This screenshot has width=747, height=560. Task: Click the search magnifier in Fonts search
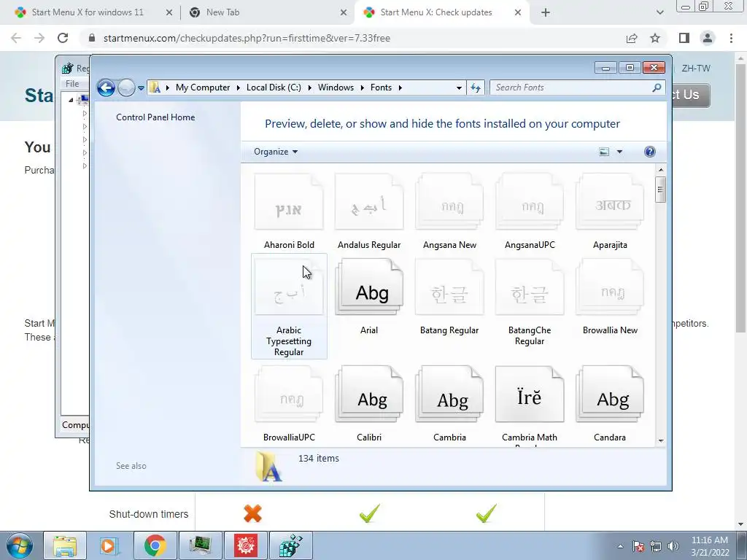[657, 87]
